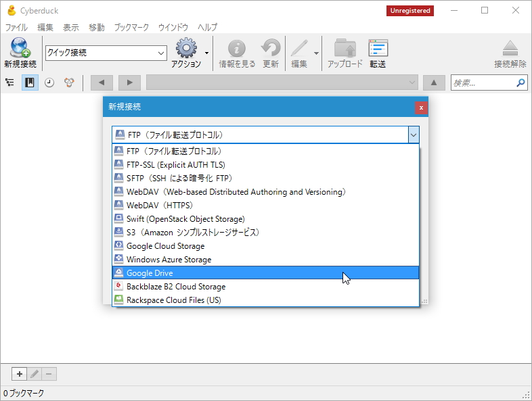Viewport: 532px width, 401px height.
Task: Click the 新規接続 dialog resize grip
Action: 424,301
